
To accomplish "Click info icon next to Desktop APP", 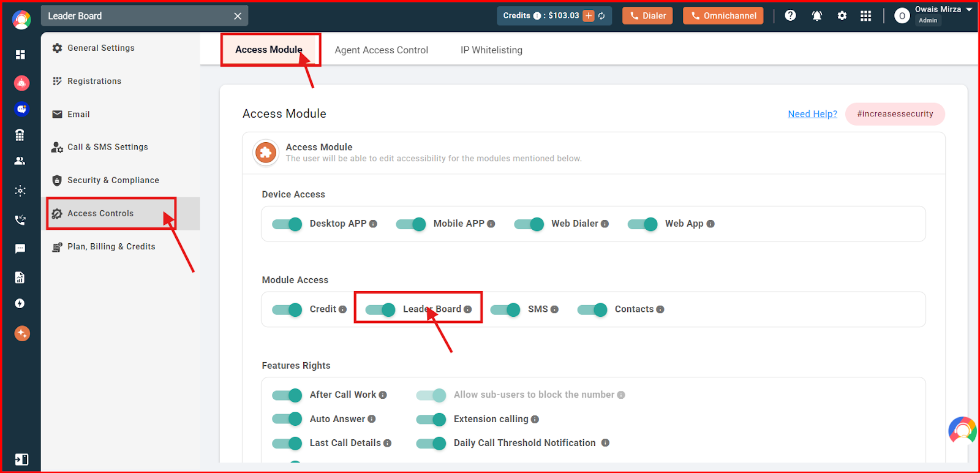I will pyautogui.click(x=373, y=224).
